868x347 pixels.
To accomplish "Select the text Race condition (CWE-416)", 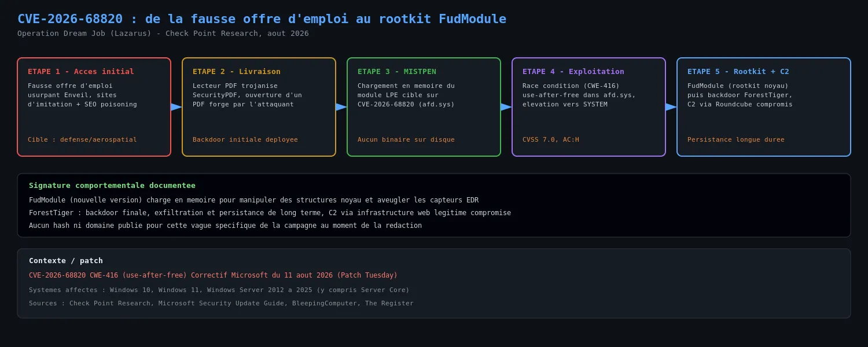I will coord(571,86).
